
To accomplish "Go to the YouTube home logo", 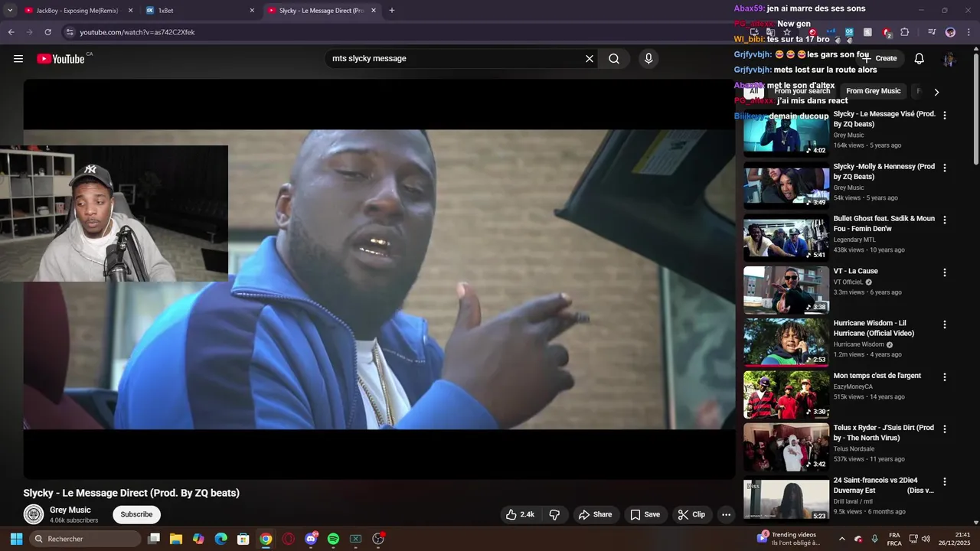I will pyautogui.click(x=60, y=59).
